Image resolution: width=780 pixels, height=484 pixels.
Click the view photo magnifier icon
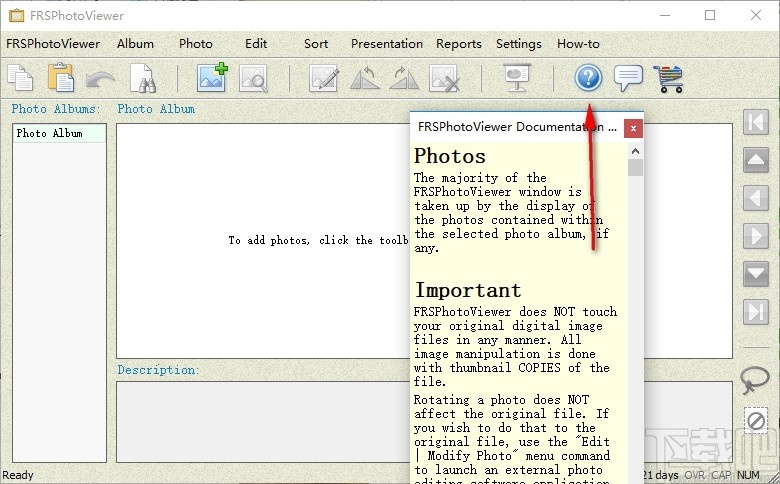click(x=253, y=78)
